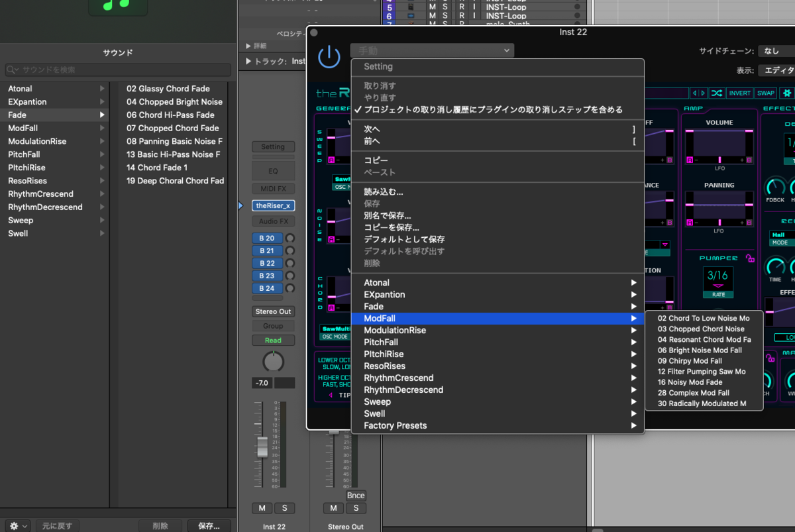795x532 pixels.
Task: Click the 保存... button at the bottom
Action: point(209,525)
